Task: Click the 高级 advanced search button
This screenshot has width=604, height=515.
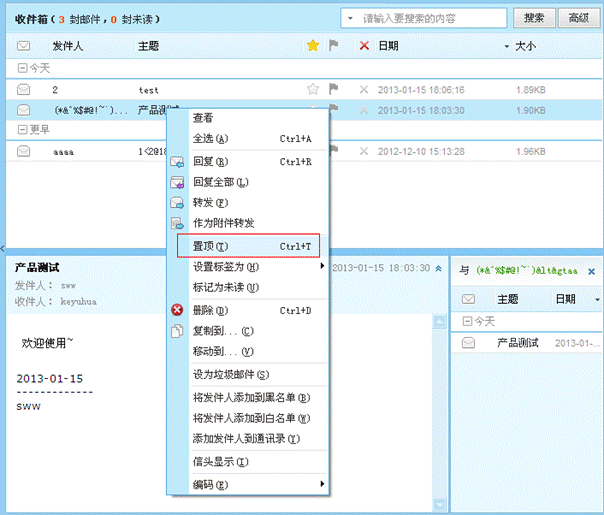Action: coord(578,18)
